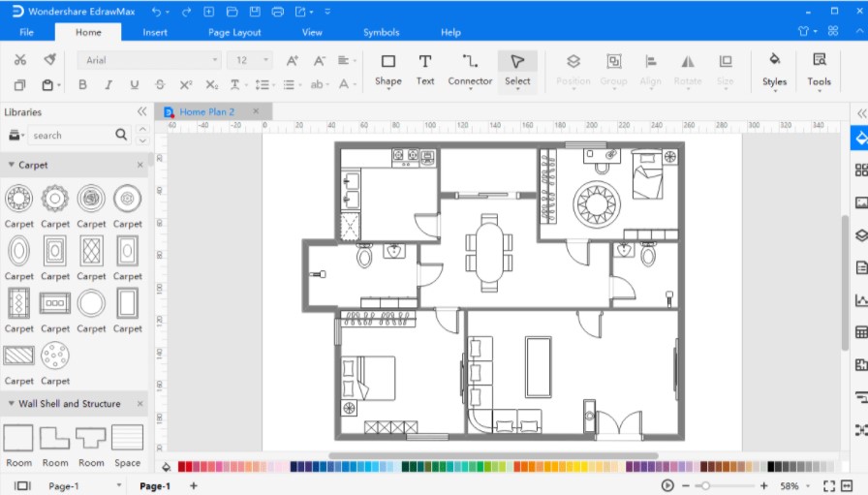Open the Styles gallery
This screenshot has width=868, height=495.
point(774,71)
